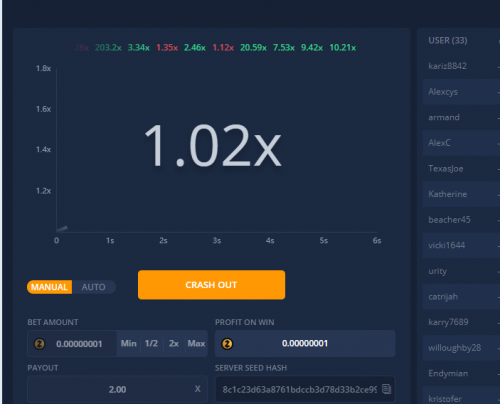The height and width of the screenshot is (404, 500).
Task: Open the 203.2x crash history result
Action: 108,48
